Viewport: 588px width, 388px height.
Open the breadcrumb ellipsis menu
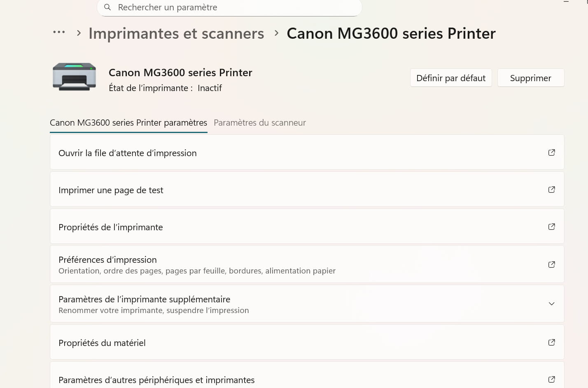[x=59, y=32]
